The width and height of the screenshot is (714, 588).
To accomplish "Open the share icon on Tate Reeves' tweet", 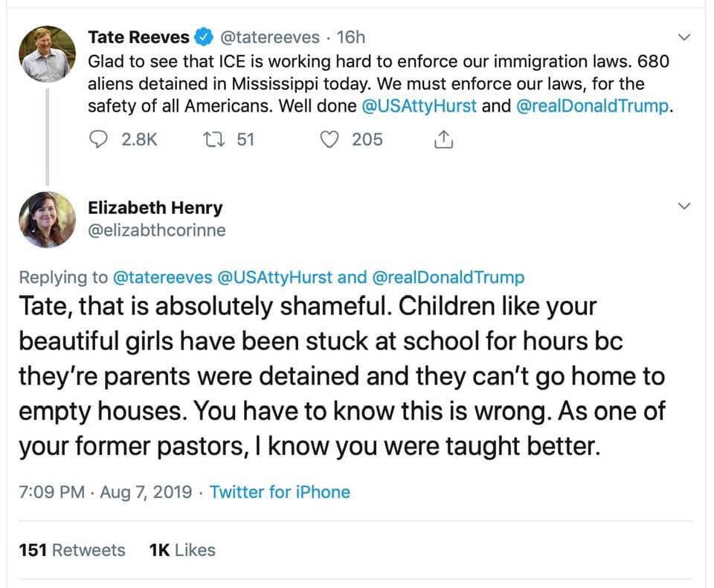I will 443,140.
